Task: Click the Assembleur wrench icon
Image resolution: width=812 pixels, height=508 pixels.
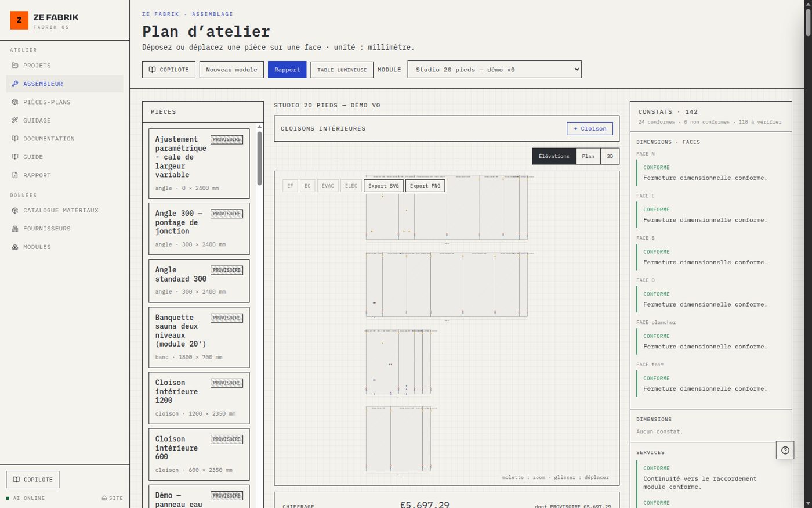Action: [15, 84]
